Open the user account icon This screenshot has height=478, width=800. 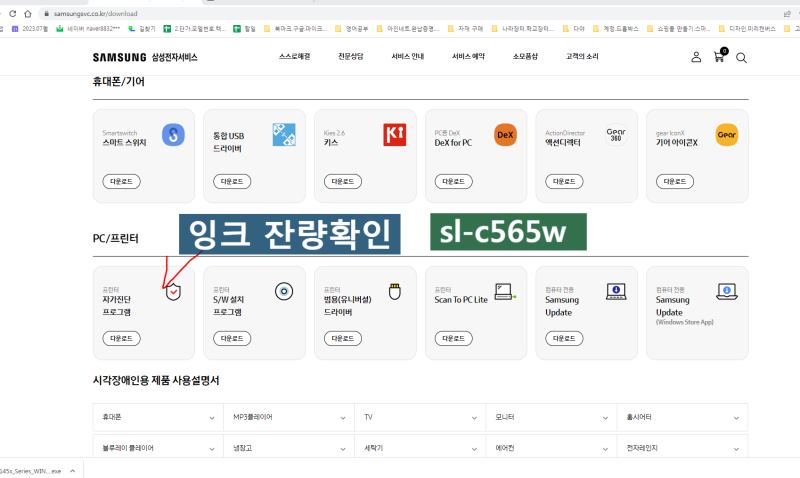pyautogui.click(x=696, y=57)
